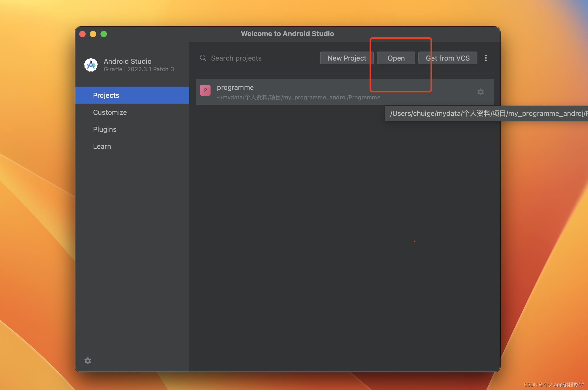This screenshot has height=390, width=588.
Task: Close the window with the red button
Action: (x=82, y=34)
